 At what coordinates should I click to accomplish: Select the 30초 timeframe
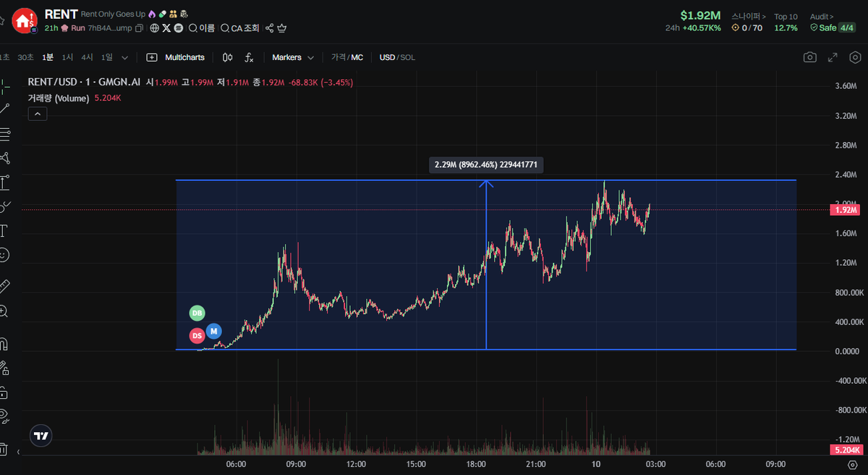(25, 57)
